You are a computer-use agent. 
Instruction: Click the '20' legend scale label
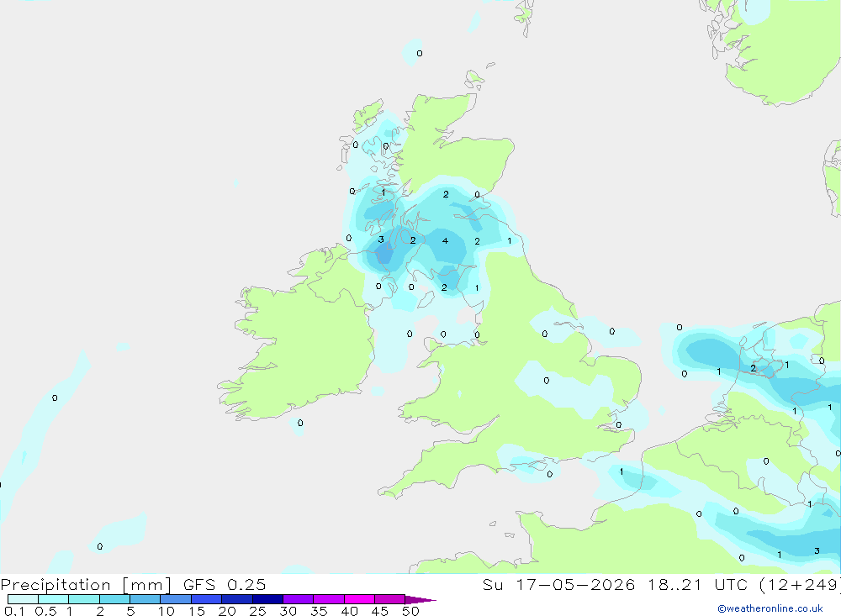pos(227,611)
